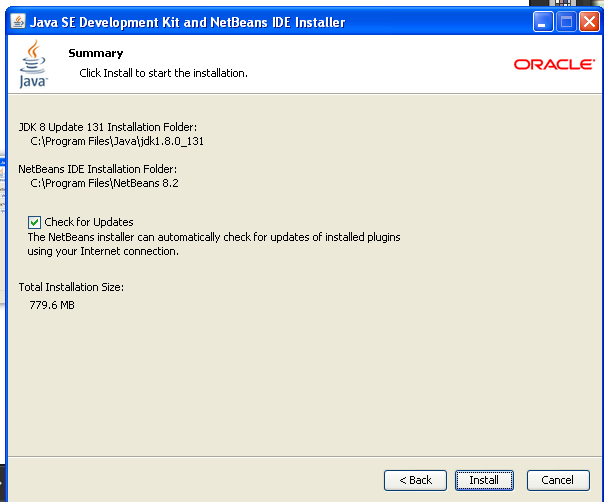604x502 pixels.
Task: Click the NetBeans IDE Installation Folder label
Action: click(98, 169)
